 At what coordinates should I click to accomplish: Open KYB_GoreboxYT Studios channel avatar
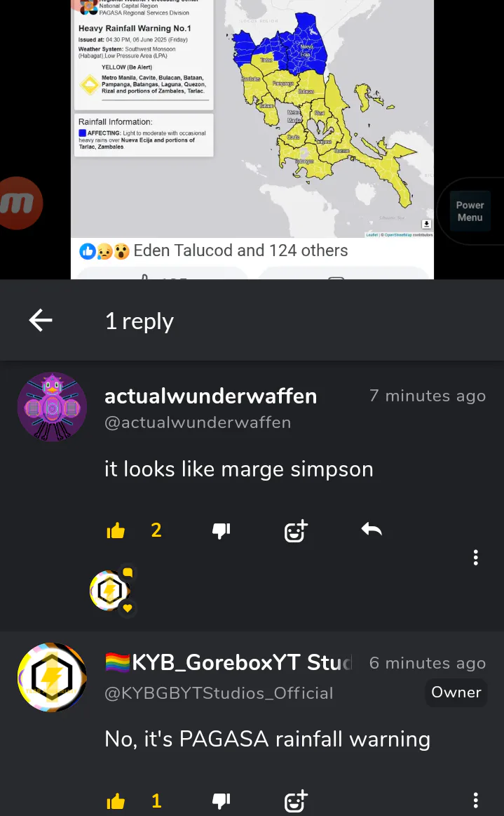point(52,677)
